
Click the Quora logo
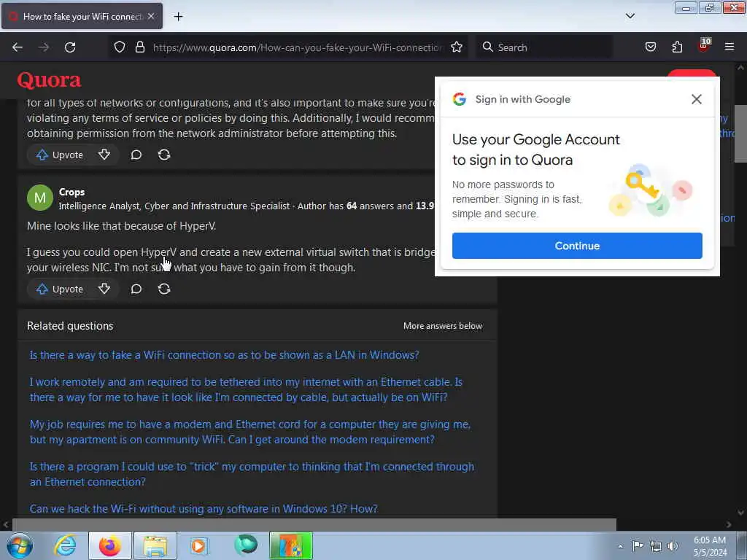pos(49,80)
